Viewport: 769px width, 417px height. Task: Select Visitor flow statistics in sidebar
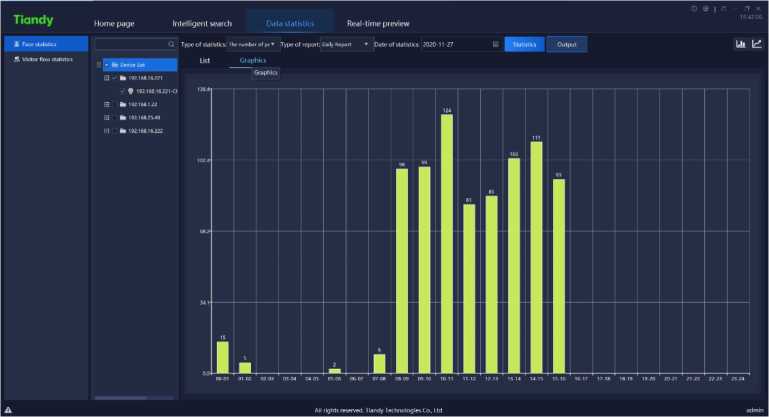pos(46,59)
